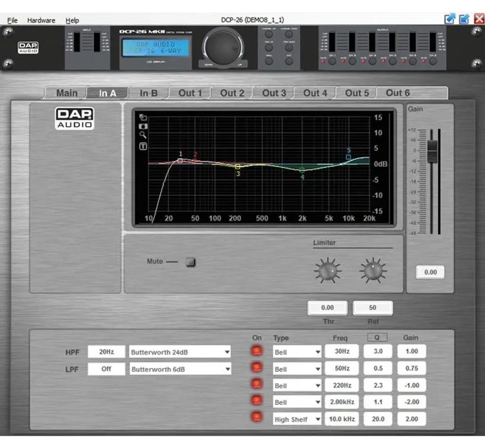Click the large data wheel on the rack unit

(223, 47)
